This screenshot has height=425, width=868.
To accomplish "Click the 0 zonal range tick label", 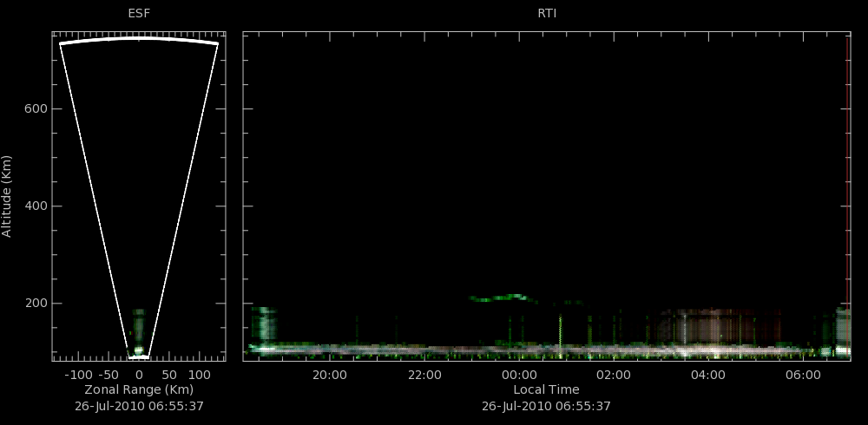I will pos(139,375).
